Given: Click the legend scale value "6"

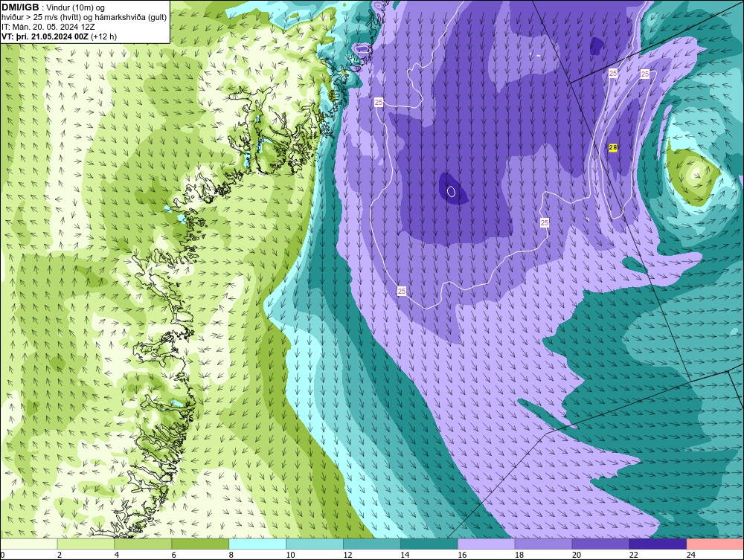Looking at the screenshot, I should click(x=173, y=555).
